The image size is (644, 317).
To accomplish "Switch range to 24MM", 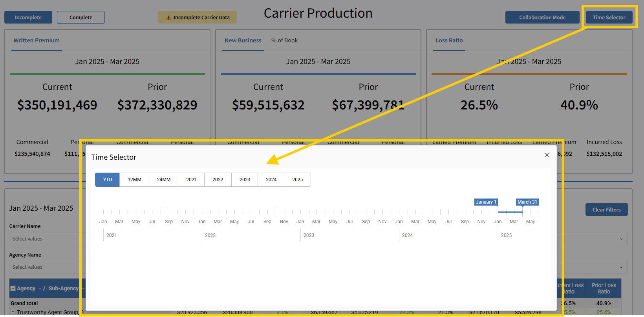I will 163,180.
